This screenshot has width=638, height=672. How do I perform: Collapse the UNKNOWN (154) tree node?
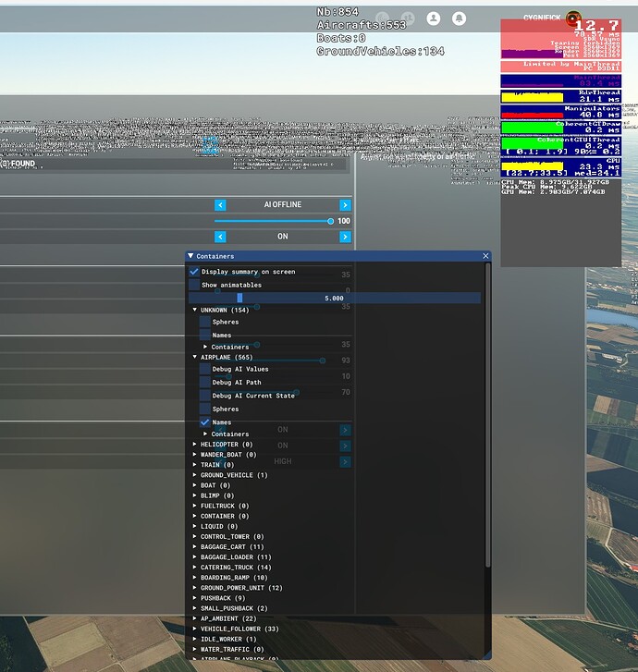click(x=195, y=310)
